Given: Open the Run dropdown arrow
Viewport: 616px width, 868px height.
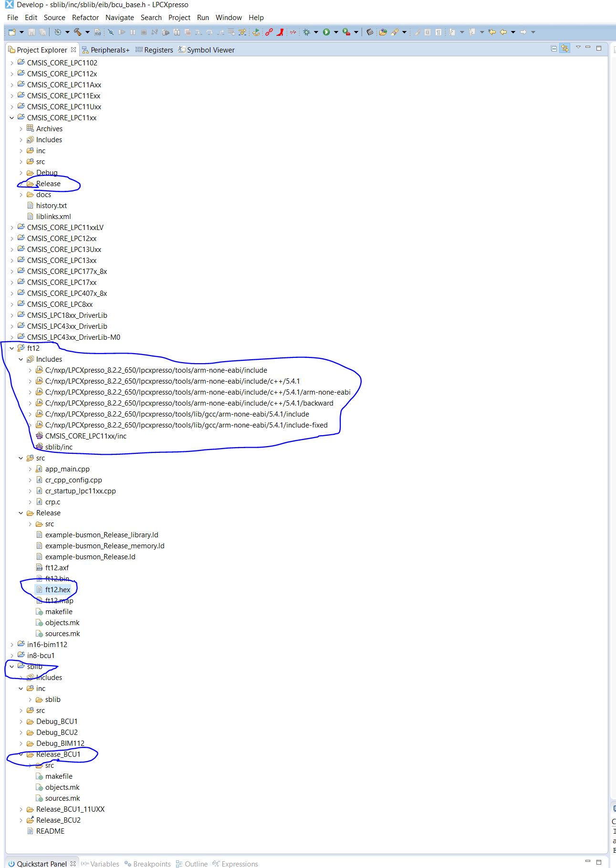Looking at the screenshot, I should pos(336,32).
